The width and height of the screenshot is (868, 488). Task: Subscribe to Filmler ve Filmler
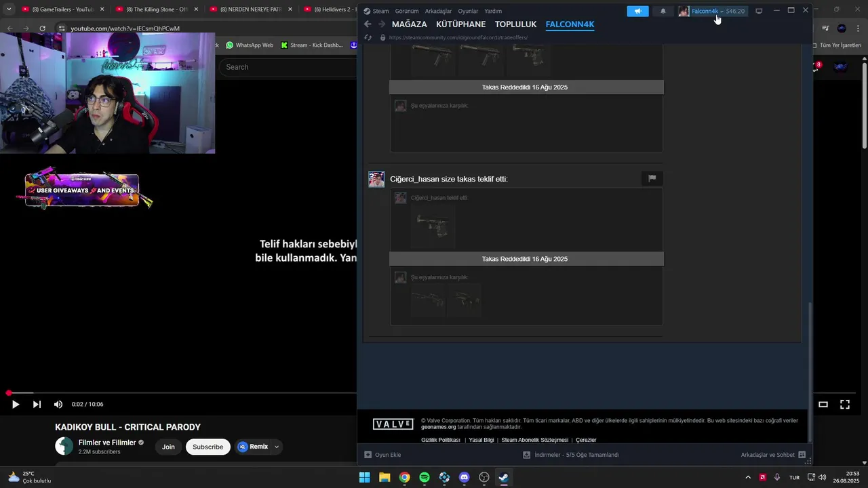(208, 447)
